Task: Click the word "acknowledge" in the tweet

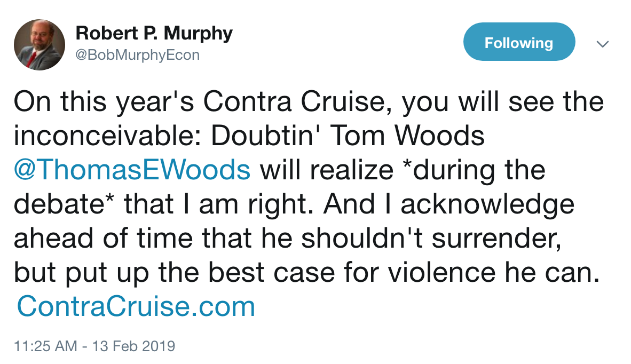Action: [x=487, y=204]
